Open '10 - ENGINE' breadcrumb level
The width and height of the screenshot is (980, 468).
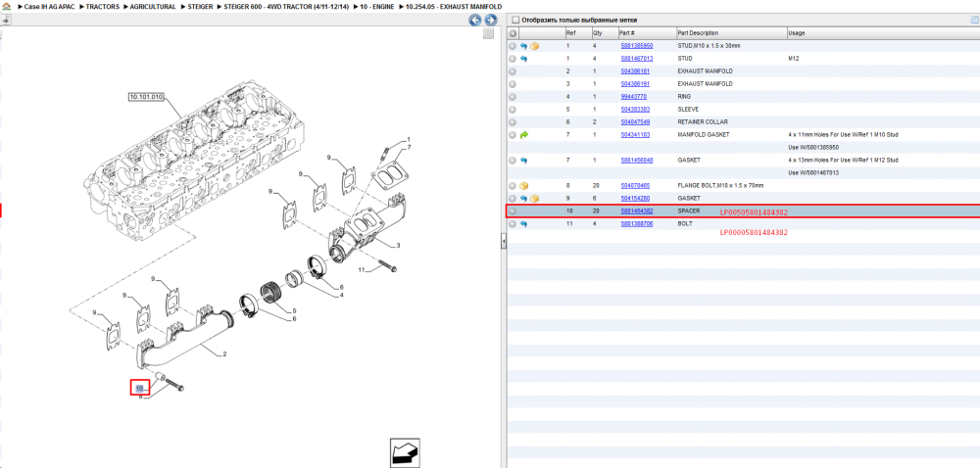tap(377, 6)
